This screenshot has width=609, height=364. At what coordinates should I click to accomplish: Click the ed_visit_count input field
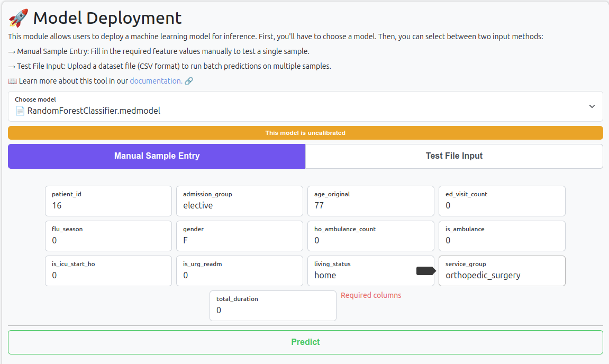pos(502,205)
